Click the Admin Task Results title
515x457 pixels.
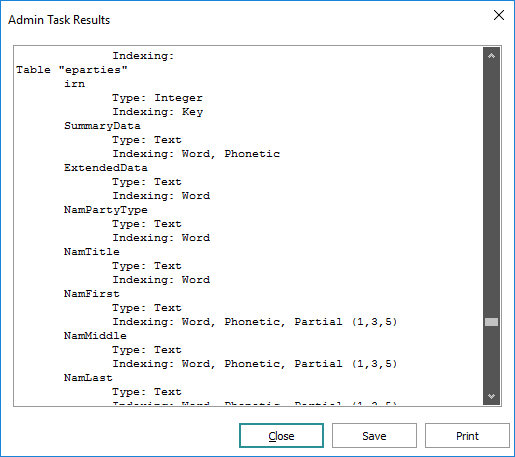pyautogui.click(x=59, y=20)
